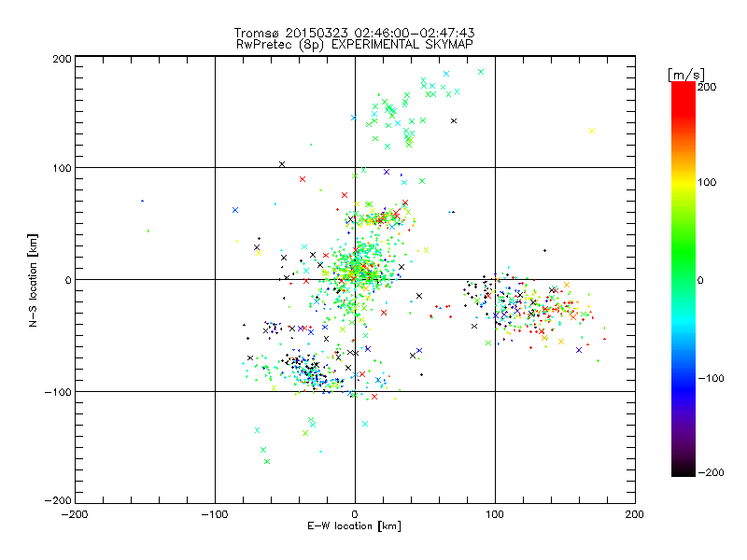This screenshot has height=560, width=747.
Task: Click the 0 label beside the color bar
Action: pos(700,280)
